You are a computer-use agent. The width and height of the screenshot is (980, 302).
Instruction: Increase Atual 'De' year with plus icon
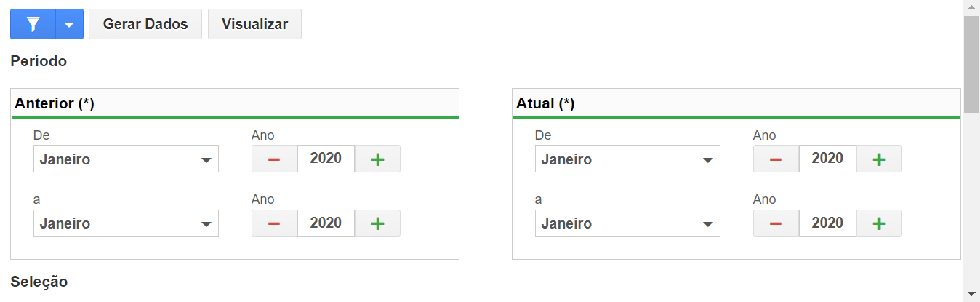(879, 159)
